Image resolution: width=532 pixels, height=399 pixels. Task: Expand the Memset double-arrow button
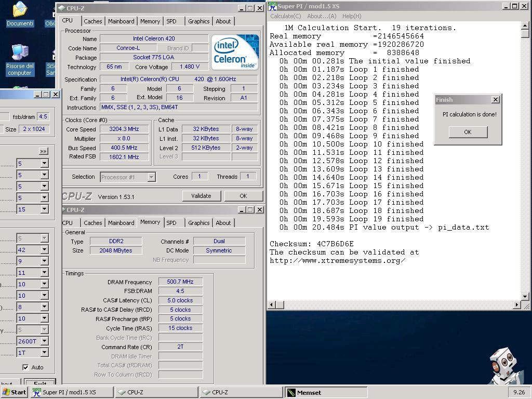[x=44, y=151]
